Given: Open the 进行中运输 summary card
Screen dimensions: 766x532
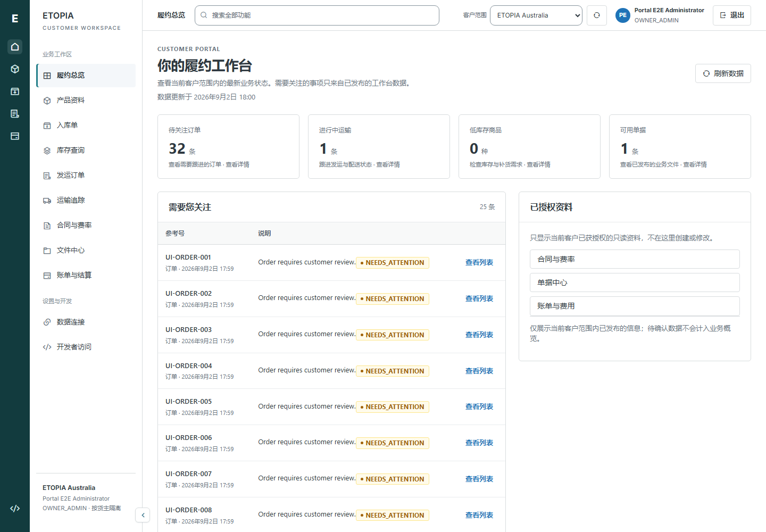Looking at the screenshot, I should tap(379, 146).
